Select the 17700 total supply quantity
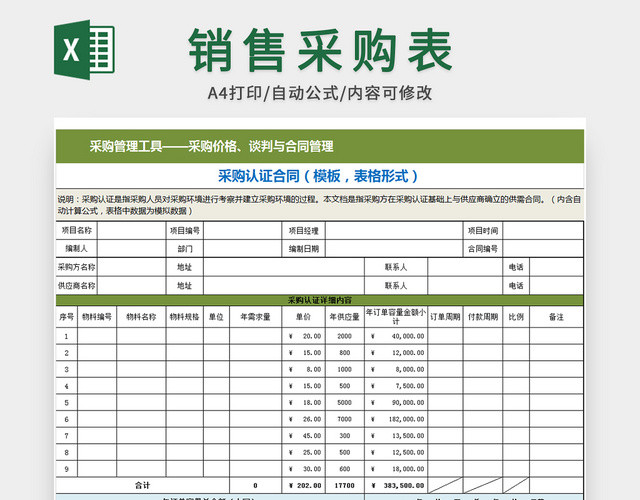Image resolution: width=640 pixels, height=500 pixels. tap(344, 485)
